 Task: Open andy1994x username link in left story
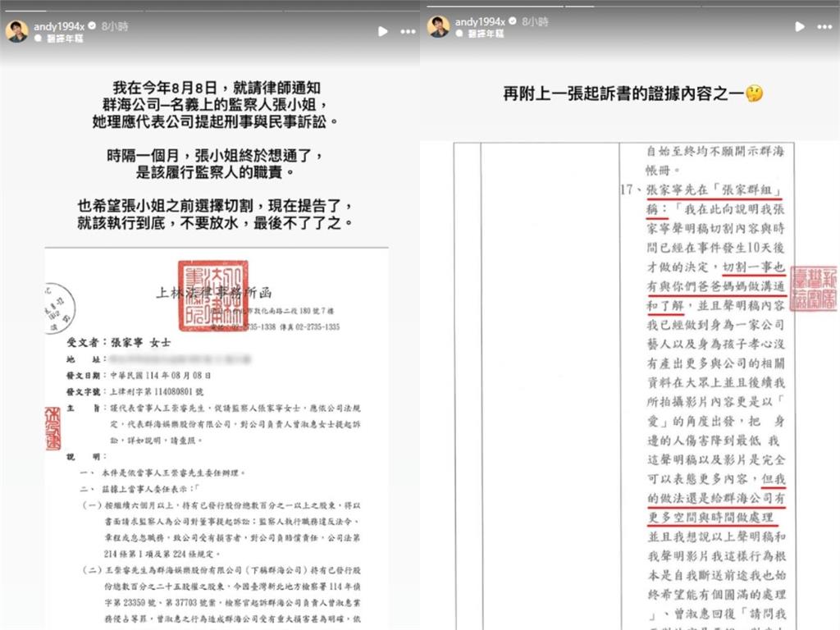click(59, 26)
